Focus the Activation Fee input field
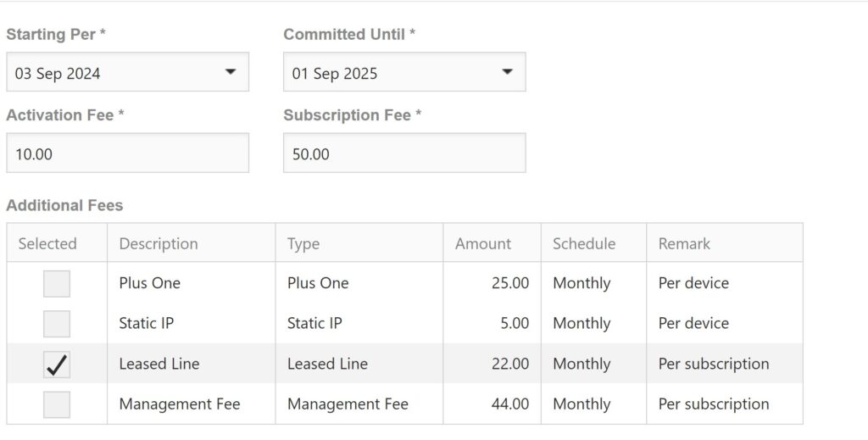Image resolution: width=868 pixels, height=440 pixels. [127, 153]
